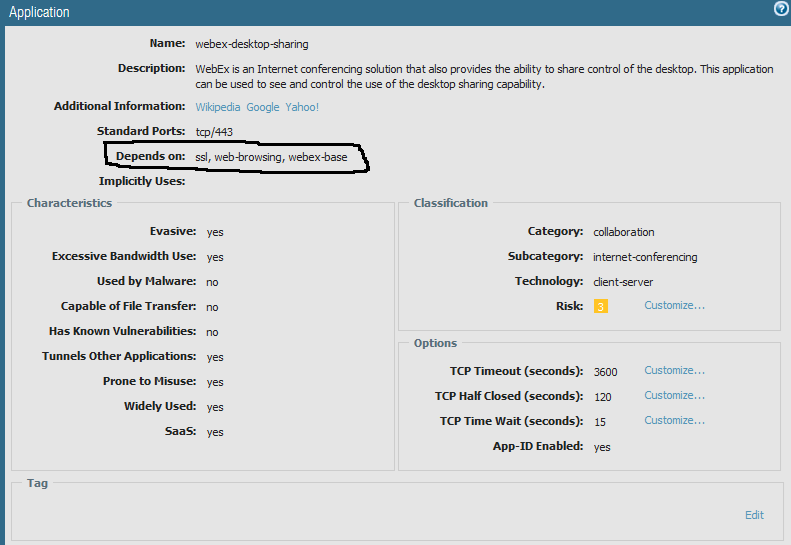The width and height of the screenshot is (791, 545).
Task: Click the collaboration category value
Action: point(623,232)
